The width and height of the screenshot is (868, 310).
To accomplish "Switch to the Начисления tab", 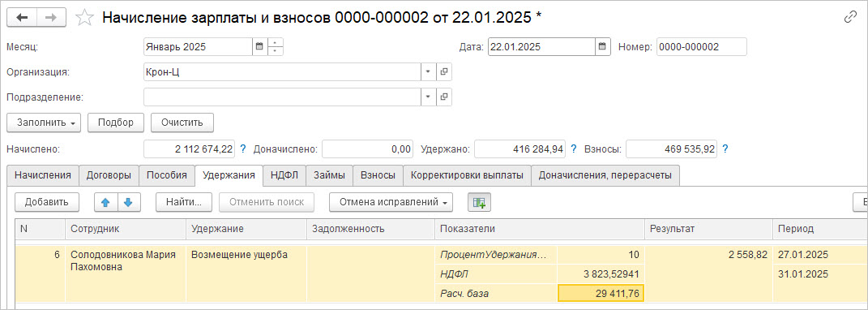I will tap(43, 175).
